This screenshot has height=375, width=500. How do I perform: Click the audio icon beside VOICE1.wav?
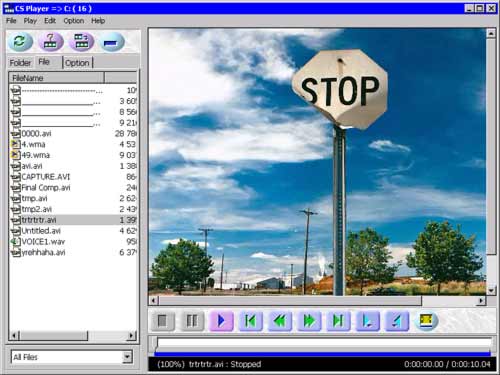pos(16,242)
